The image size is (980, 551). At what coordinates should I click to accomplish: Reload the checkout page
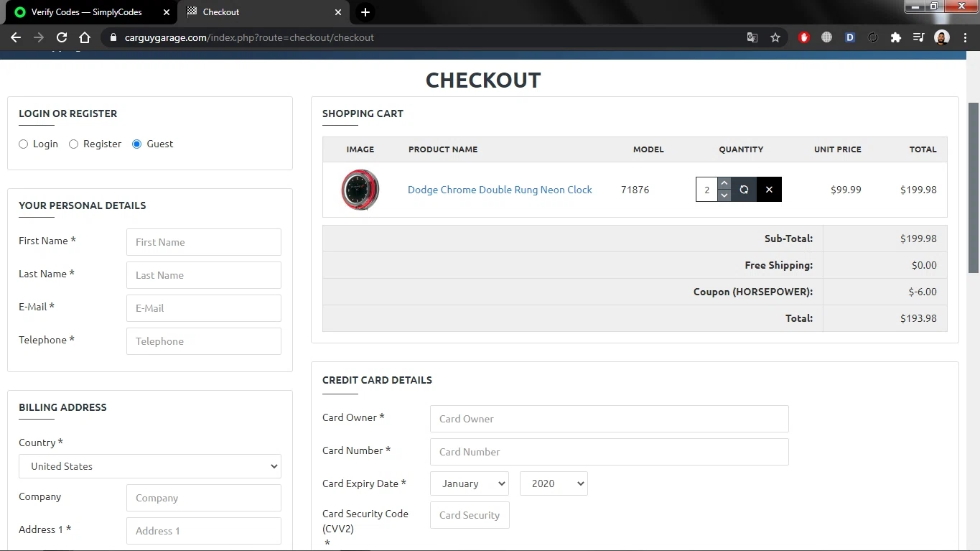coord(62,37)
